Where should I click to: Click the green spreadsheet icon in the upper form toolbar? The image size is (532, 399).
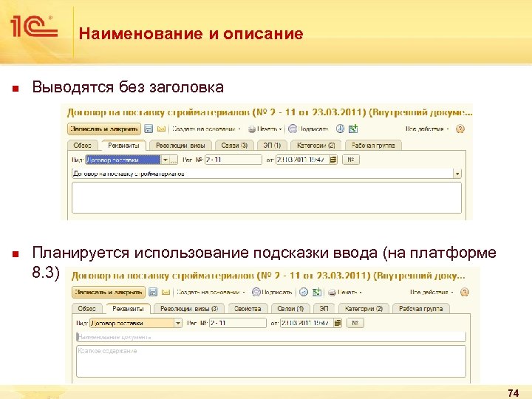coord(353,129)
